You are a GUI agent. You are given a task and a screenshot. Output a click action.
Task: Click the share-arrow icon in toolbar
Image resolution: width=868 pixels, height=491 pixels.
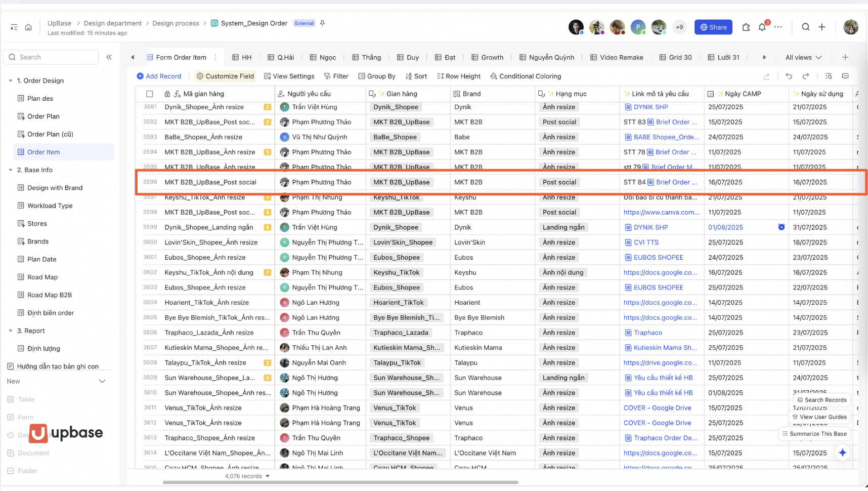pos(766,76)
